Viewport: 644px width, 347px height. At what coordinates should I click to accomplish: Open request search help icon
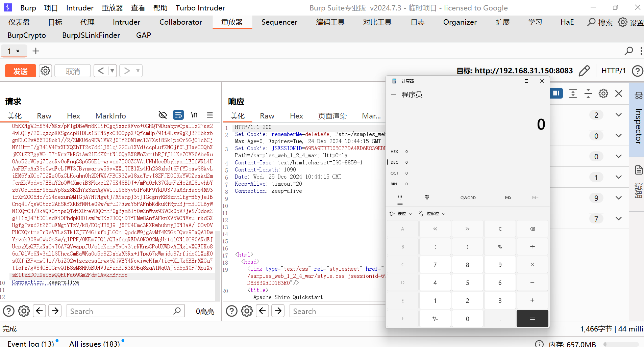[8, 311]
